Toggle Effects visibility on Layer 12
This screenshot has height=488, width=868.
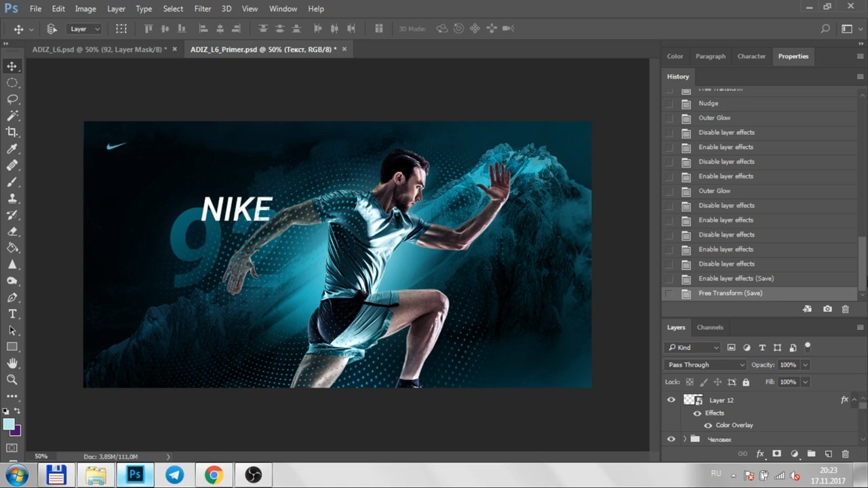[697, 413]
